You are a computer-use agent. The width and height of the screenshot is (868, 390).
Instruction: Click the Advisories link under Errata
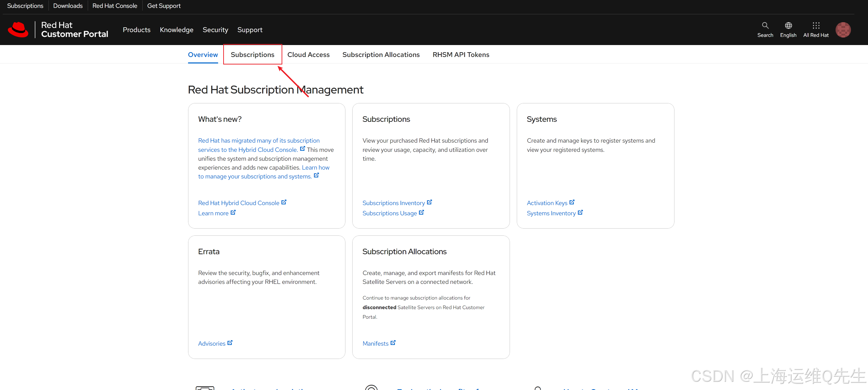[x=212, y=344]
